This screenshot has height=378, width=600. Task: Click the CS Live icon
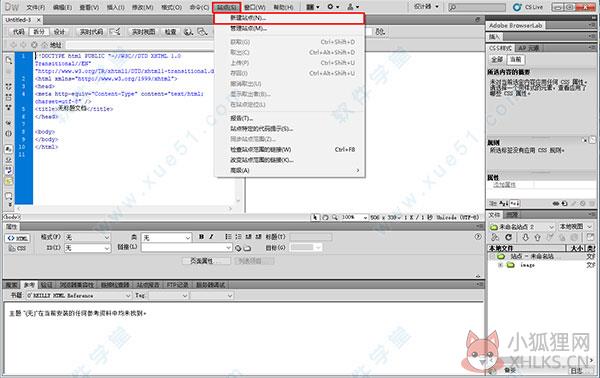pos(517,7)
